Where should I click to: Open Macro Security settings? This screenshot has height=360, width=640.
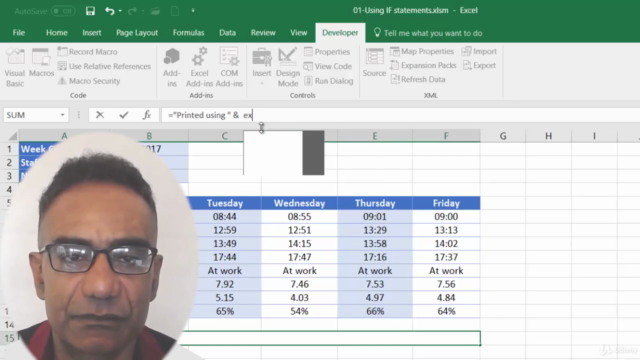tap(89, 81)
